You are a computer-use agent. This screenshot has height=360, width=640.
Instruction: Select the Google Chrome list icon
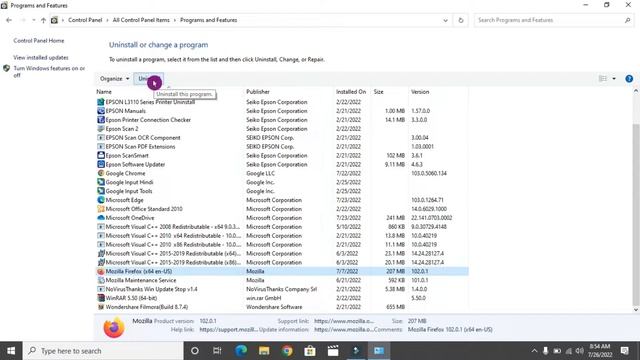(101, 173)
